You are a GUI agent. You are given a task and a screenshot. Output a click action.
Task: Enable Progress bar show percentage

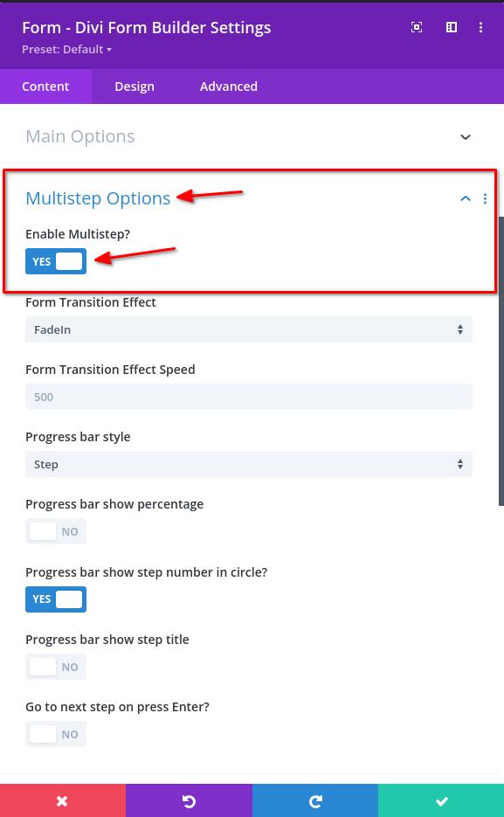tap(56, 531)
